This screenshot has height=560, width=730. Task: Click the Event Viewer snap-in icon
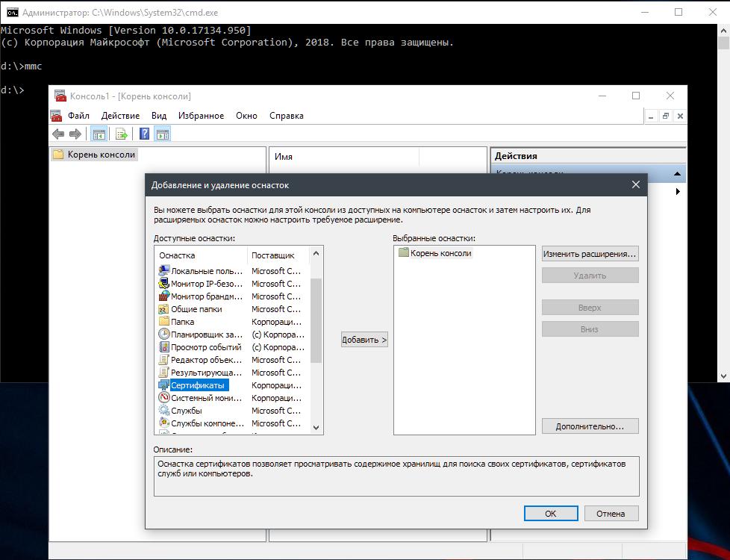(x=163, y=347)
